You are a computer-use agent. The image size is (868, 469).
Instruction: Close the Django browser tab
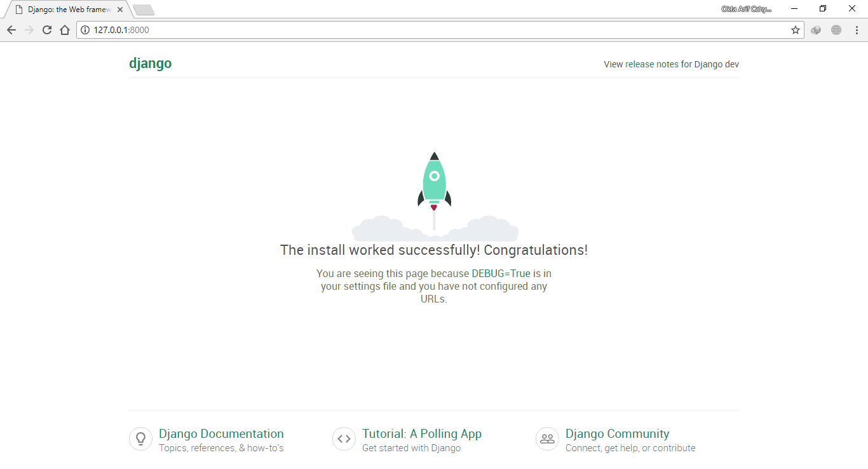point(120,10)
